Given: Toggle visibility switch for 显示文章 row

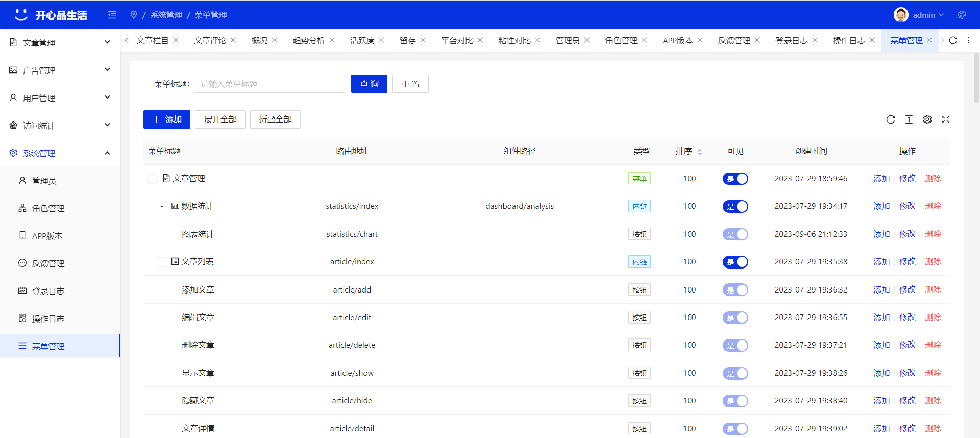Looking at the screenshot, I should [x=735, y=373].
